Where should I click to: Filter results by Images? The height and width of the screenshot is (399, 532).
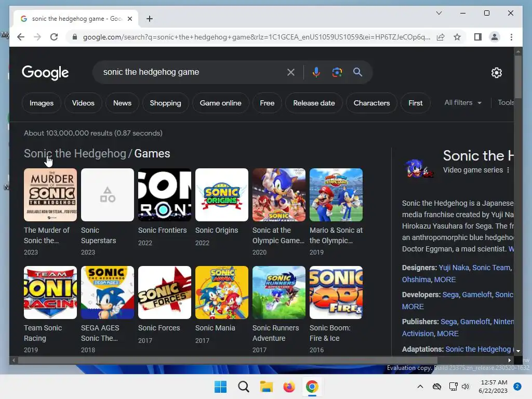42,103
